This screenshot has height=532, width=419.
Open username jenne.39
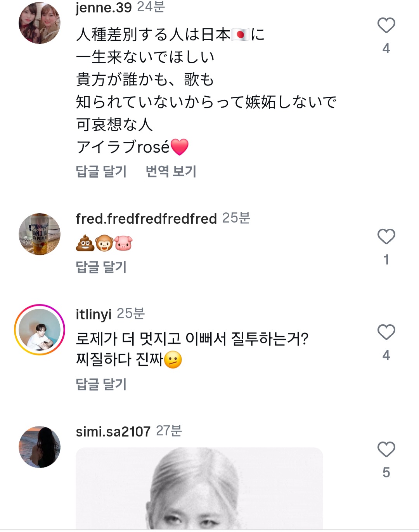(104, 7)
